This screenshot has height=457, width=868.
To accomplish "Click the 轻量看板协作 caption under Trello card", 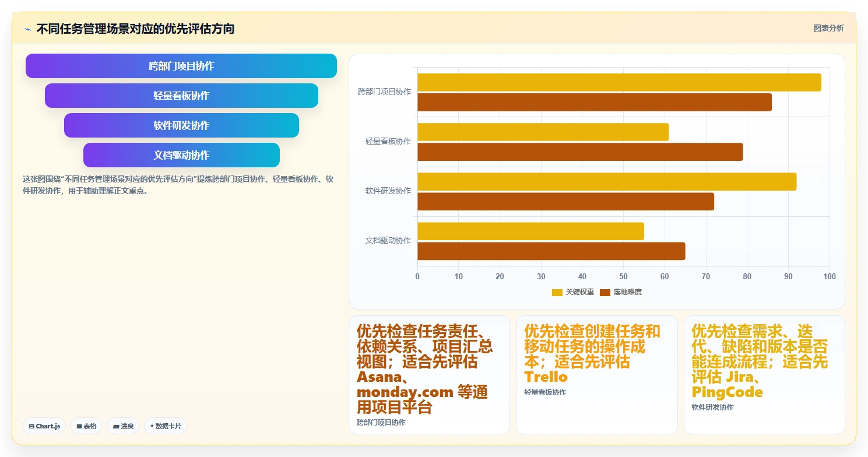I will pyautogui.click(x=545, y=392).
